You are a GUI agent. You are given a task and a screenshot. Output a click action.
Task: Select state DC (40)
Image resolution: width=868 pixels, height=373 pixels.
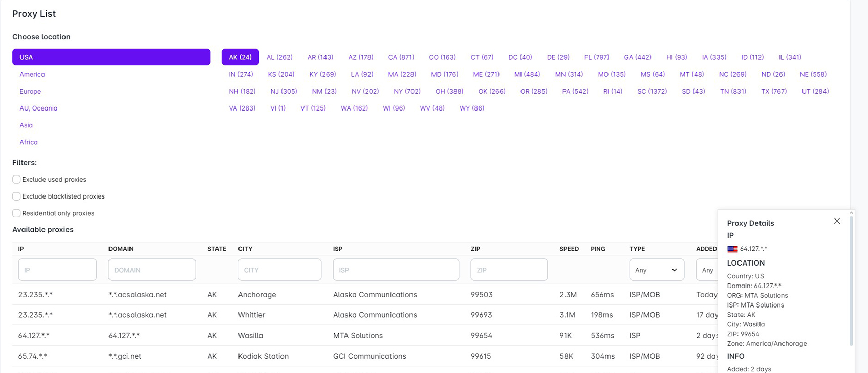(x=520, y=57)
